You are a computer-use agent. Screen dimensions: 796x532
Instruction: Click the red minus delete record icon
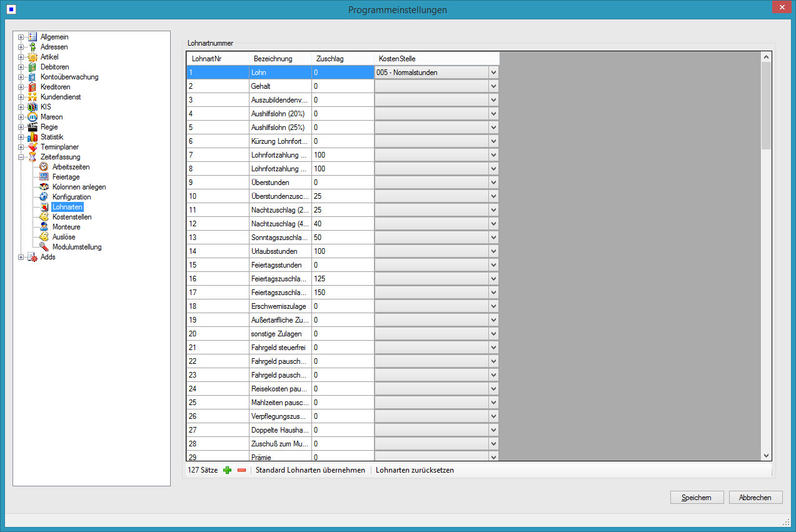(241, 470)
